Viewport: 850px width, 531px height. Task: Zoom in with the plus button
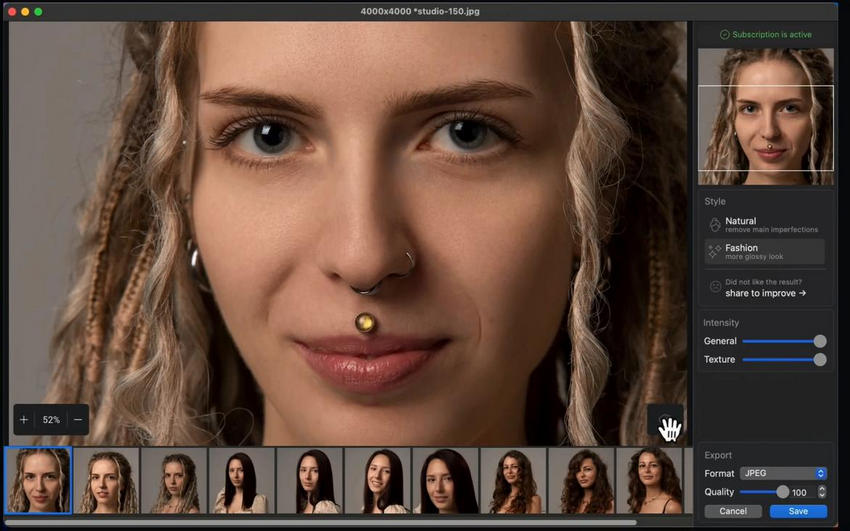click(x=24, y=420)
